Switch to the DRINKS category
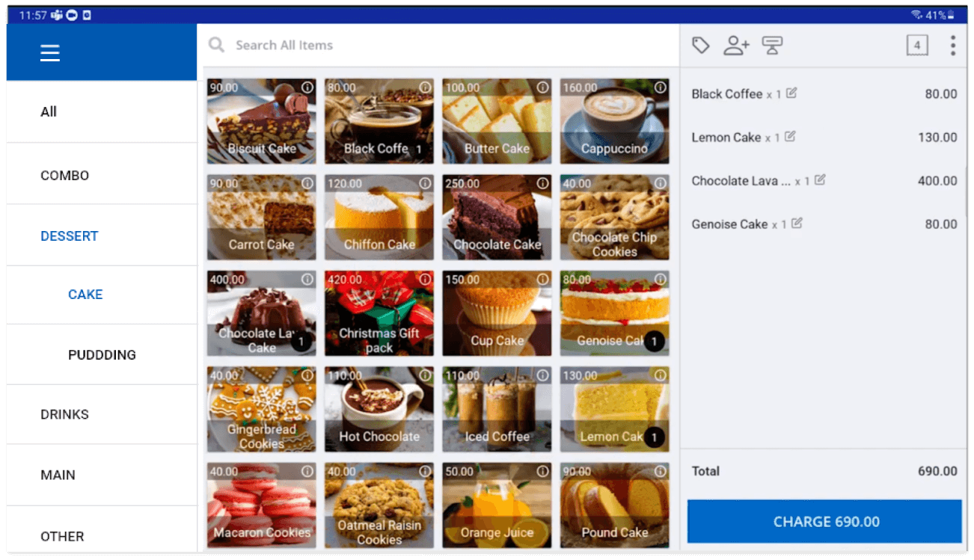This screenshot has height=560, width=974. click(64, 414)
